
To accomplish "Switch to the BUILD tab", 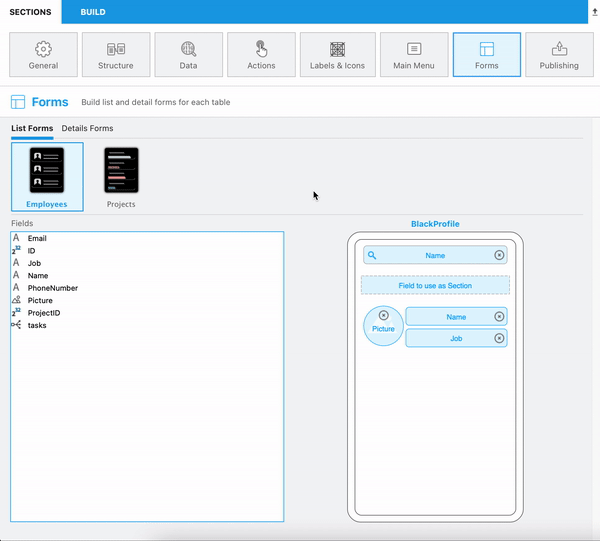I will 93,12.
